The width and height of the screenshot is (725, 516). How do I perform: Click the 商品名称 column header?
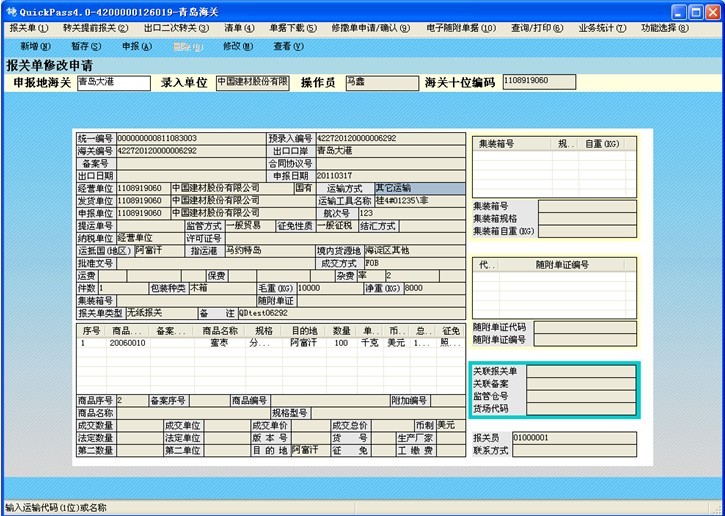point(220,331)
